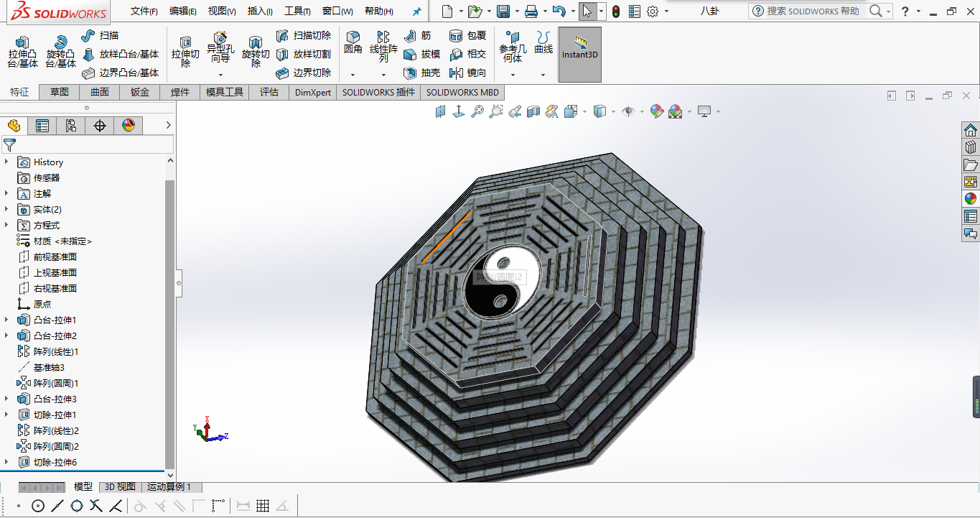980x518 pixels.
Task: Select 基准轴3 in the feature tree
Action: click(42, 367)
